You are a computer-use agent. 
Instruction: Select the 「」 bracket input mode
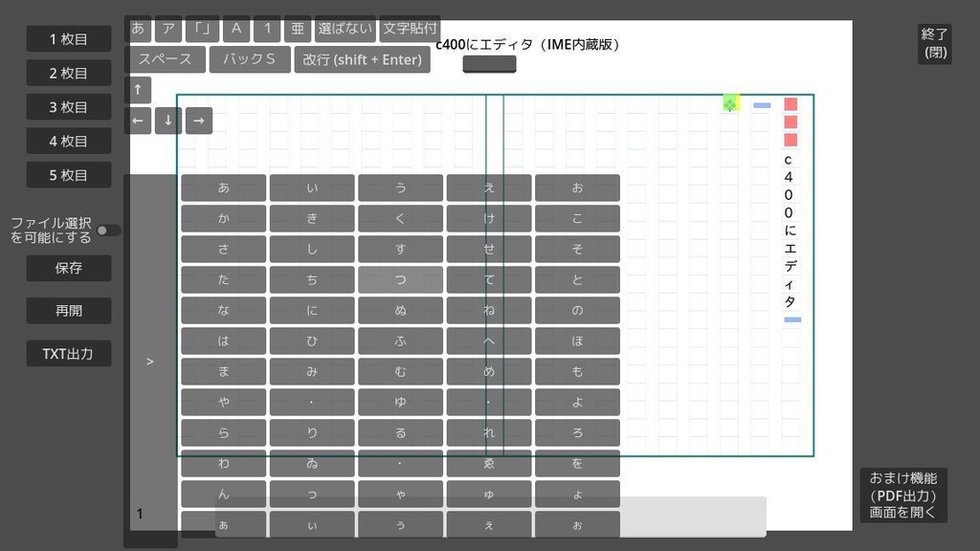(202, 29)
